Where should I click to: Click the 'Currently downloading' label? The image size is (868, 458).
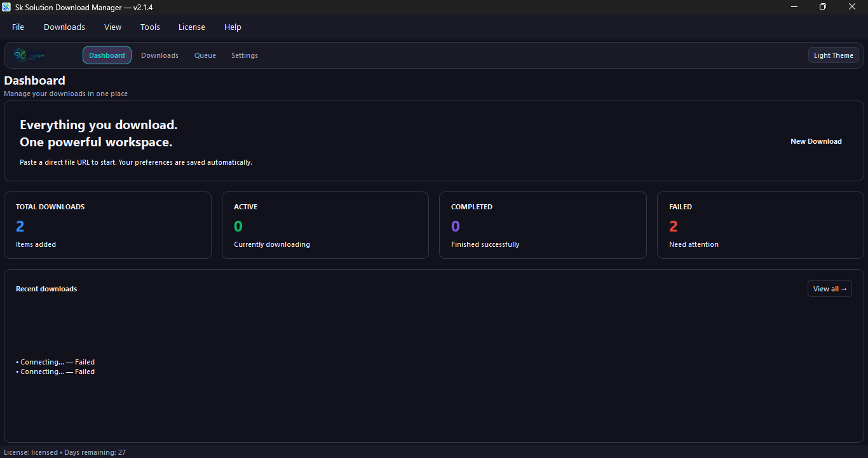[x=272, y=244]
